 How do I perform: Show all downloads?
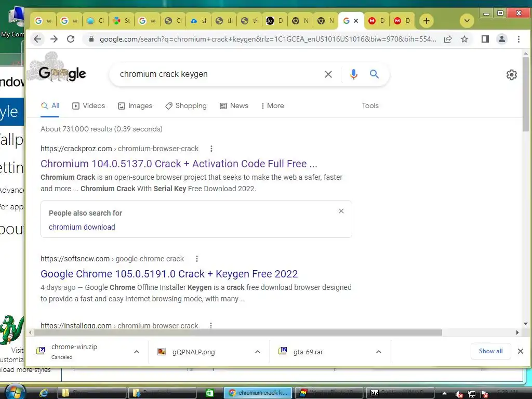coord(490,351)
